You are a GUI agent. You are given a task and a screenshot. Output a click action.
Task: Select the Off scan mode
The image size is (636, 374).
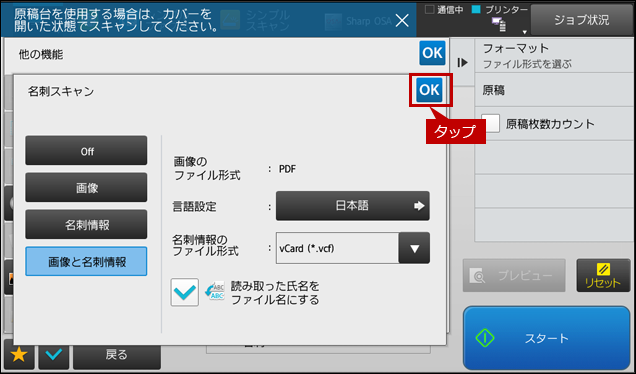[86, 151]
